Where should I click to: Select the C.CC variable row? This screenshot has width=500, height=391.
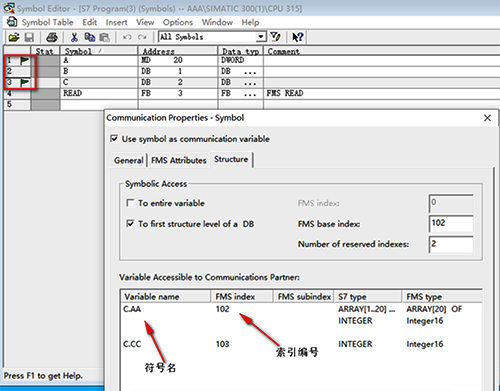click(301, 344)
